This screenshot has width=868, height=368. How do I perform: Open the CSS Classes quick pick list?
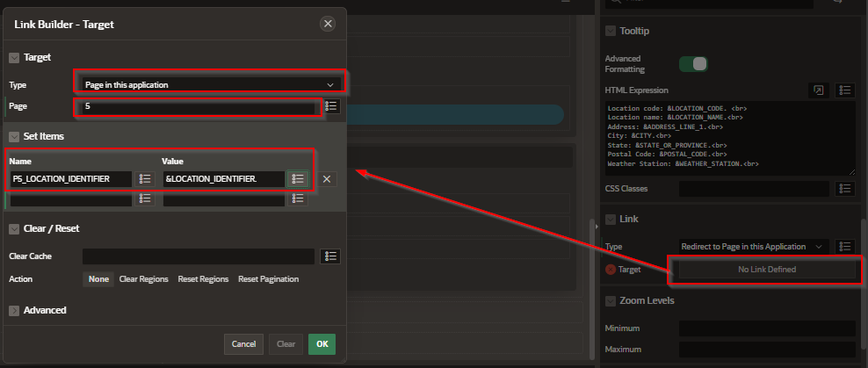pos(845,189)
